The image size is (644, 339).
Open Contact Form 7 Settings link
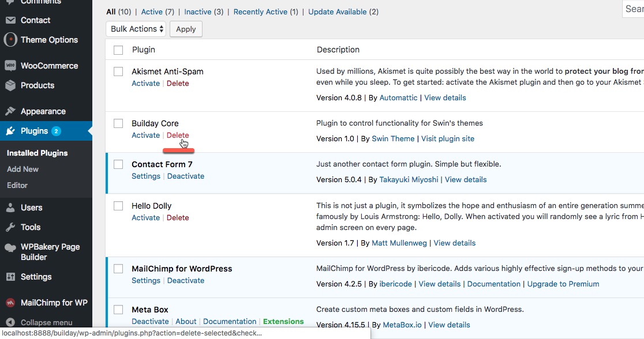pyautogui.click(x=146, y=176)
